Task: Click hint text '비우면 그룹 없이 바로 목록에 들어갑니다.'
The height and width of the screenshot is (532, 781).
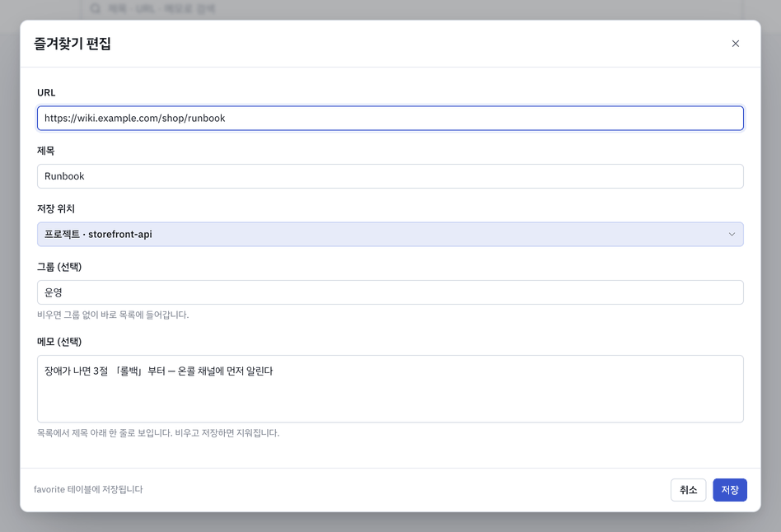Action: (x=113, y=315)
